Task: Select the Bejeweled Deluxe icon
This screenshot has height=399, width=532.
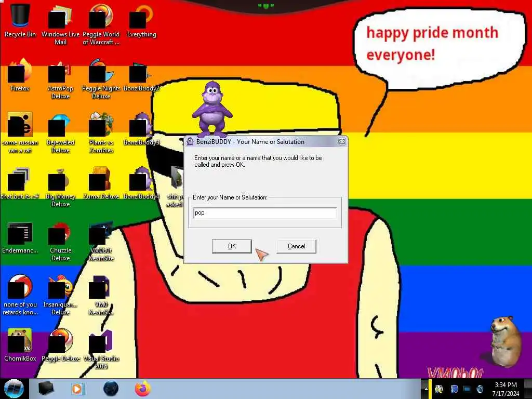Action: [x=60, y=132]
